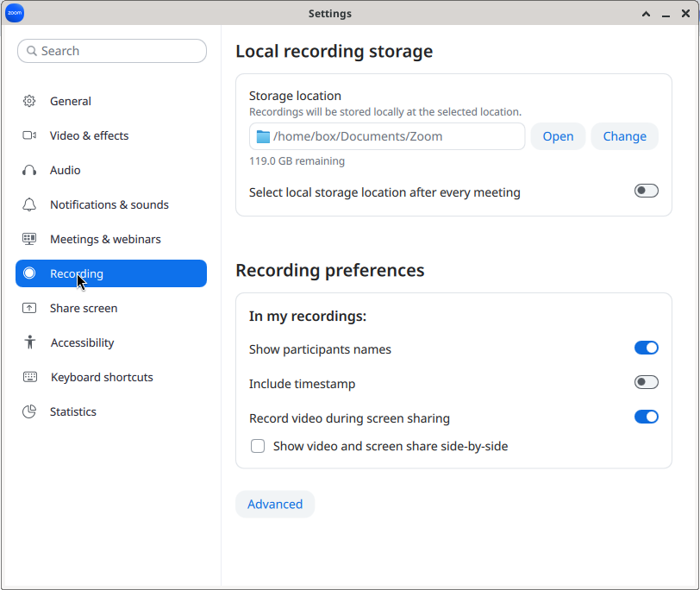This screenshot has width=700, height=590.
Task: Click the Zoom logo in title bar
Action: [x=15, y=13]
